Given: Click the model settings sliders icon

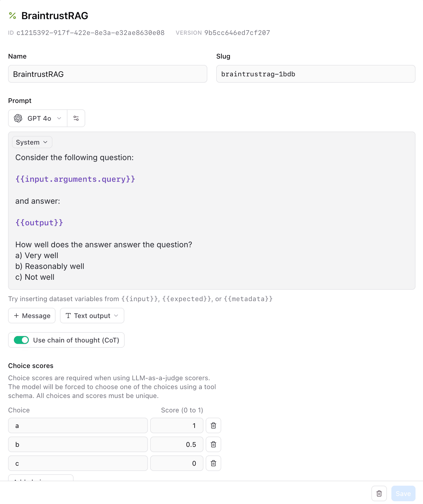Looking at the screenshot, I should (x=76, y=119).
